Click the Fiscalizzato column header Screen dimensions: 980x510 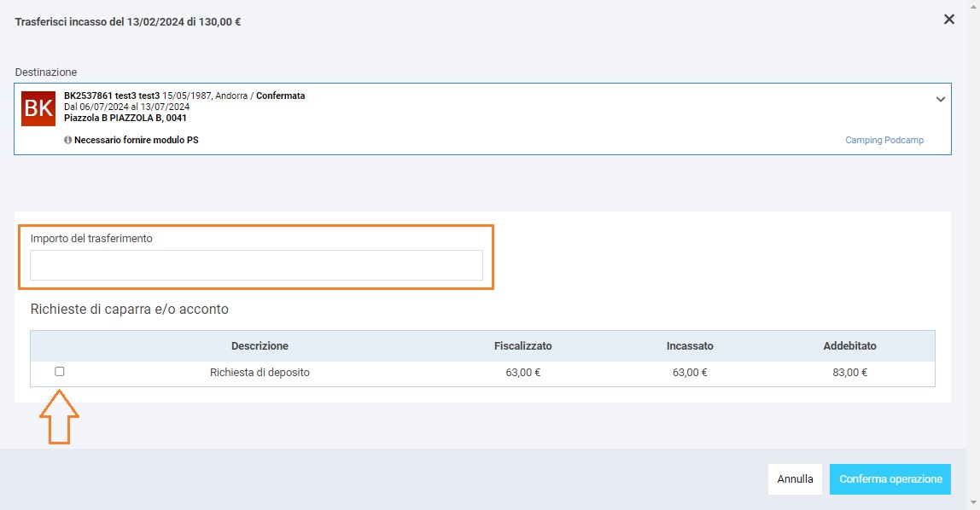click(x=522, y=346)
